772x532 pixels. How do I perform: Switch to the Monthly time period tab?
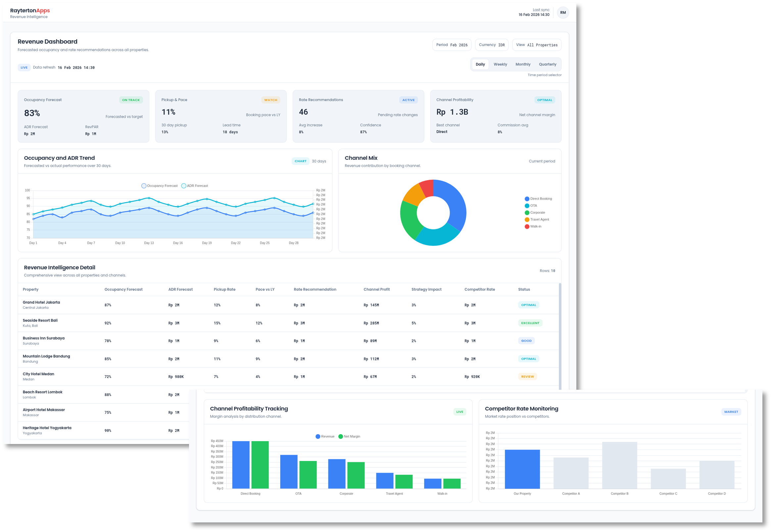click(523, 64)
